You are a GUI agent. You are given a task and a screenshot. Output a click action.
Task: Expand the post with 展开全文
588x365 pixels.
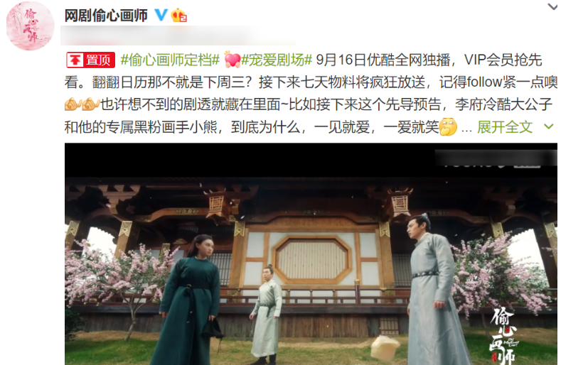tap(505, 127)
